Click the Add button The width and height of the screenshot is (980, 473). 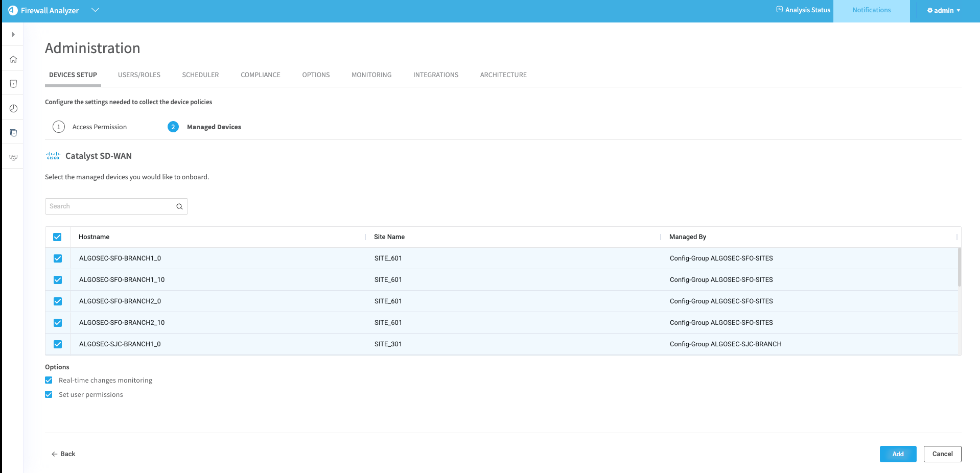pos(898,454)
